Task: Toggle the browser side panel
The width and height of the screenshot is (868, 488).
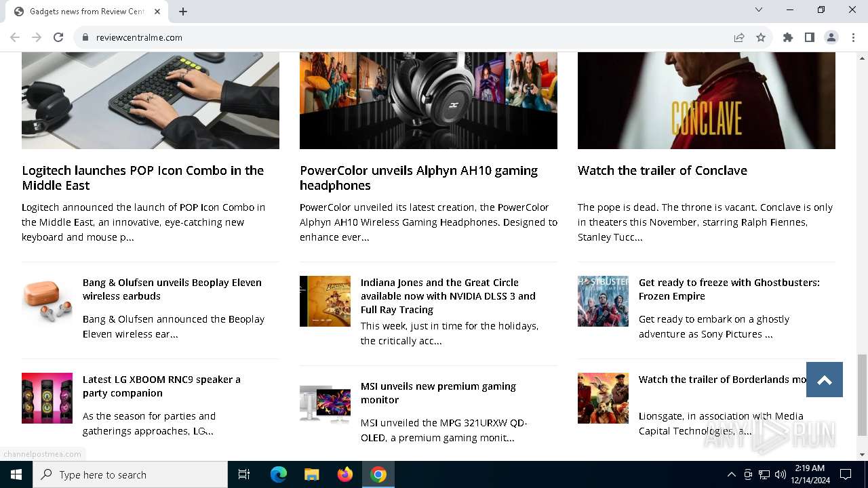Action: (x=810, y=37)
